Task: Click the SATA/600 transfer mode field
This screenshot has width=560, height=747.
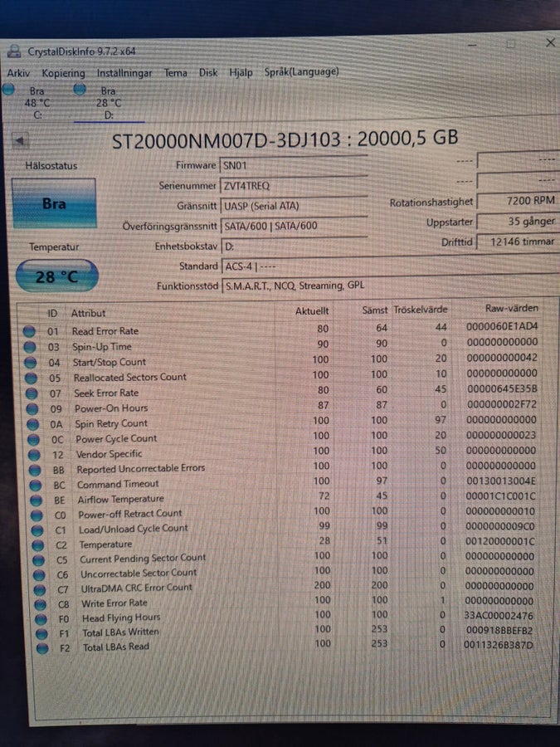Action: (293, 226)
